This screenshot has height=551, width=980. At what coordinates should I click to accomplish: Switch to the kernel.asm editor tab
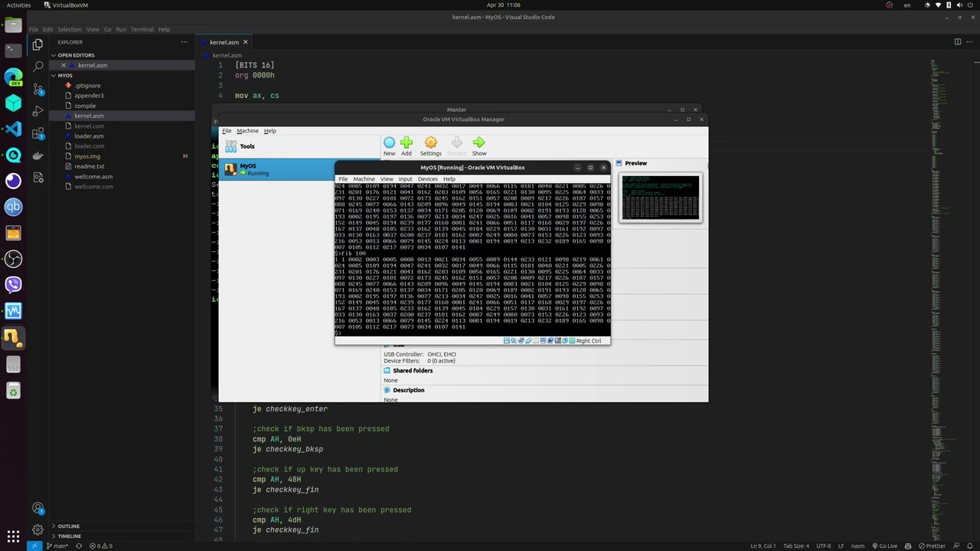tap(224, 42)
